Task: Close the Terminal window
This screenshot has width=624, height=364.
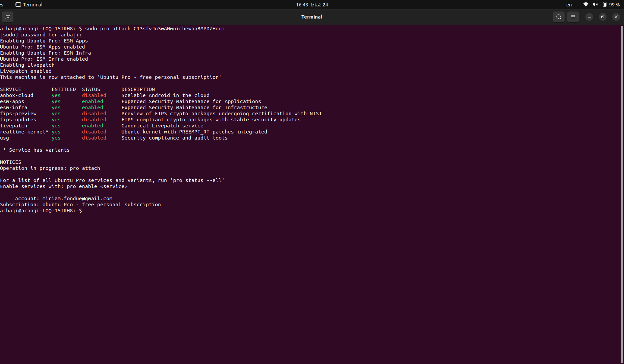Action: [616, 17]
